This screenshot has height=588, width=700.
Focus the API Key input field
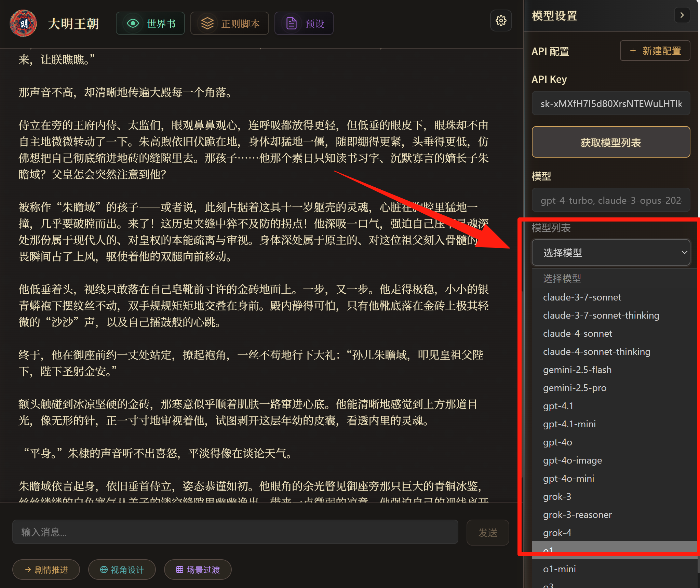point(611,103)
